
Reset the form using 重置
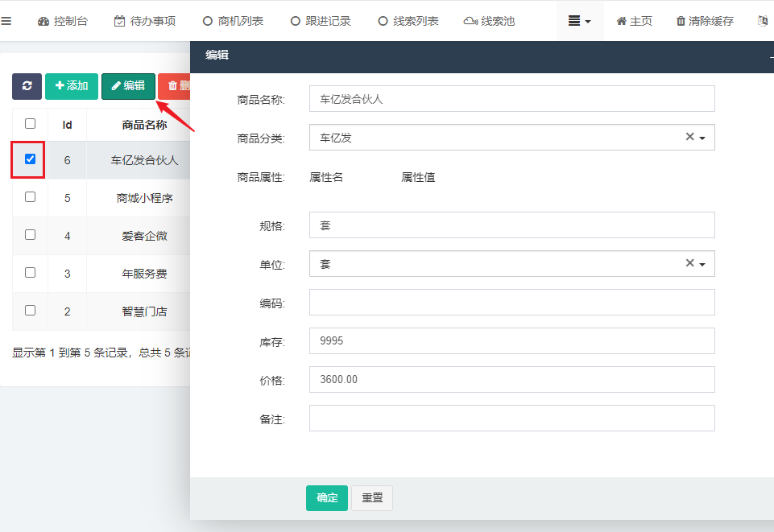click(371, 498)
